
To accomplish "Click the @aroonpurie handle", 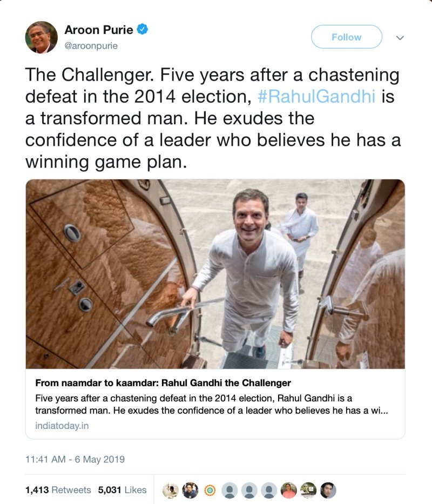I will [x=91, y=46].
